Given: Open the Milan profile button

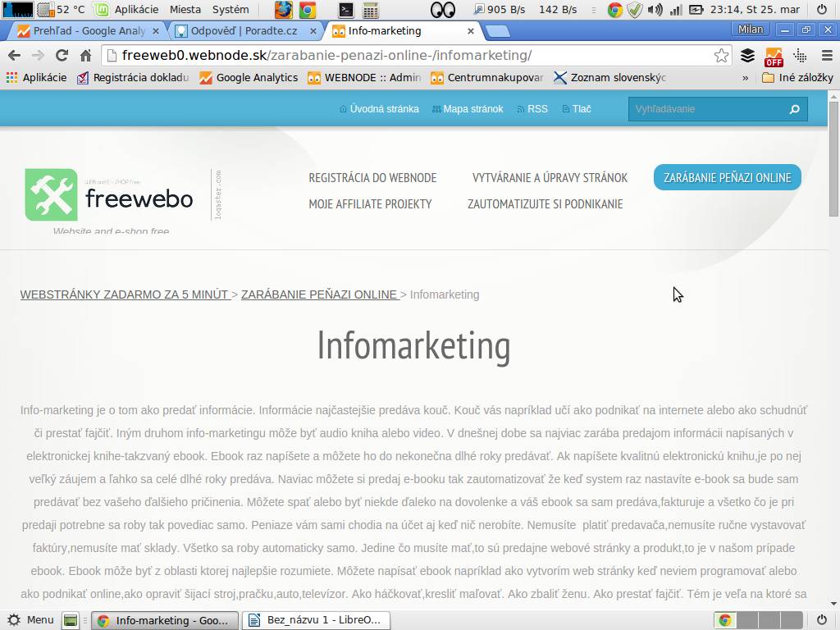Looking at the screenshot, I should 751,30.
